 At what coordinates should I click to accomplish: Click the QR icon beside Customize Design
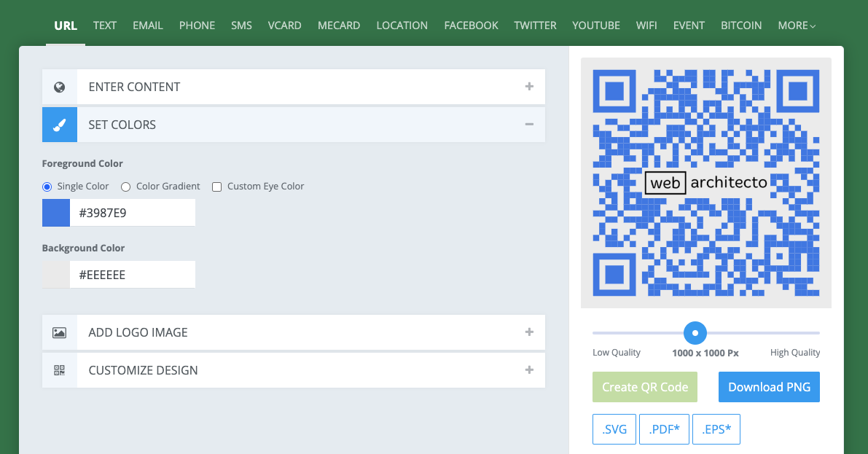tap(60, 370)
